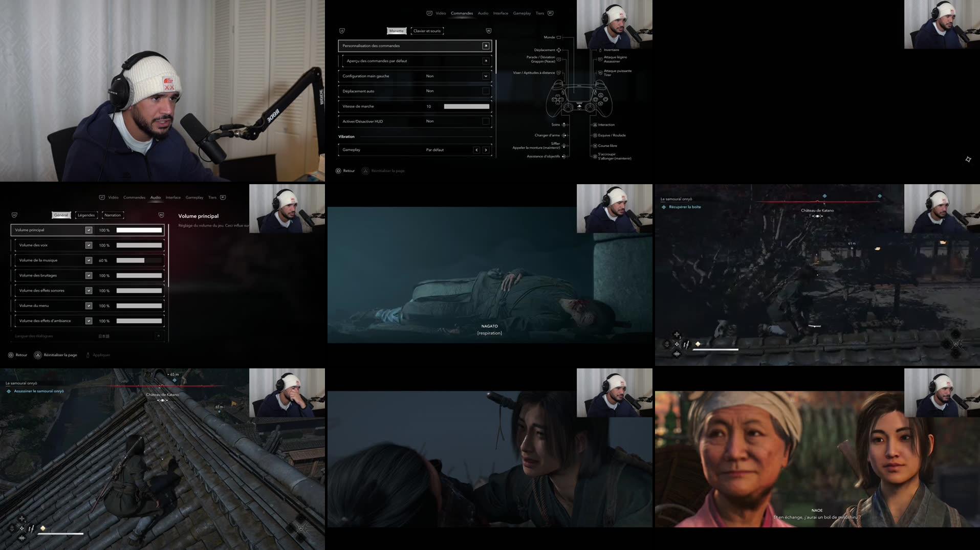Switch to Clavier et souris sub-tab
This screenshot has width=980, height=550.
pos(427,31)
